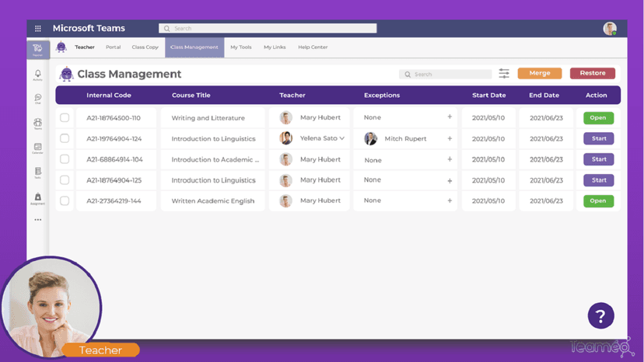The height and width of the screenshot is (362, 644).
Task: Click the Teacher column header
Action: coord(292,96)
